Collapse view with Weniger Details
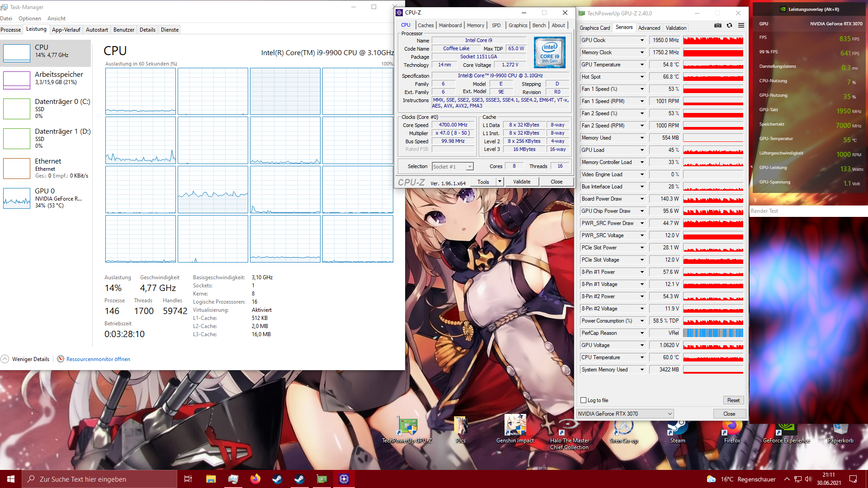This screenshot has height=488, width=868. pos(30,359)
